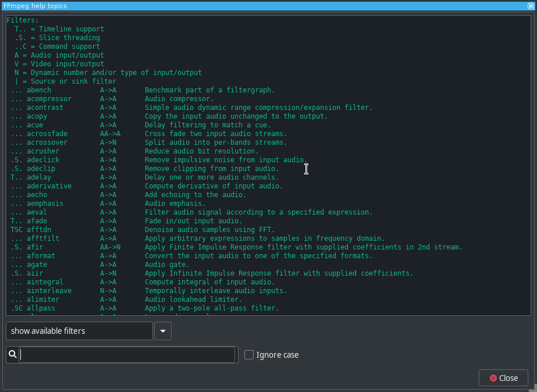
Task: Click the 'adelay' filter name
Action: tap(39, 177)
